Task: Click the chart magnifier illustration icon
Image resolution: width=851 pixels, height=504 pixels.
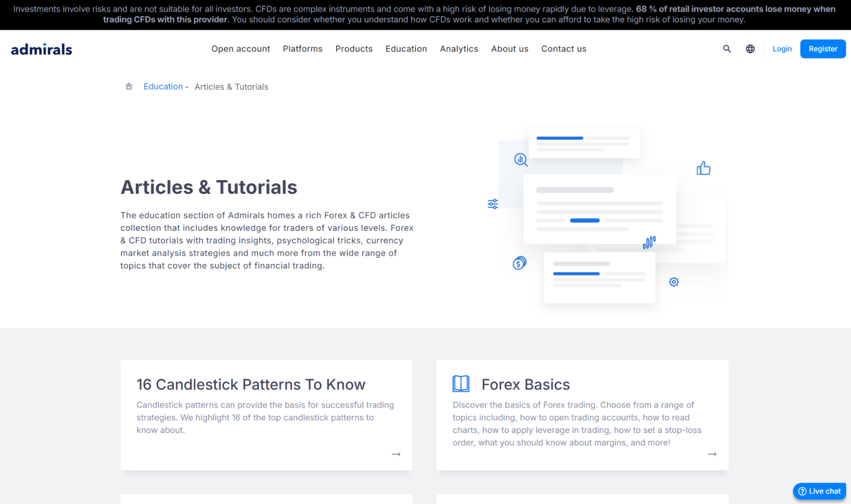Action: click(521, 159)
